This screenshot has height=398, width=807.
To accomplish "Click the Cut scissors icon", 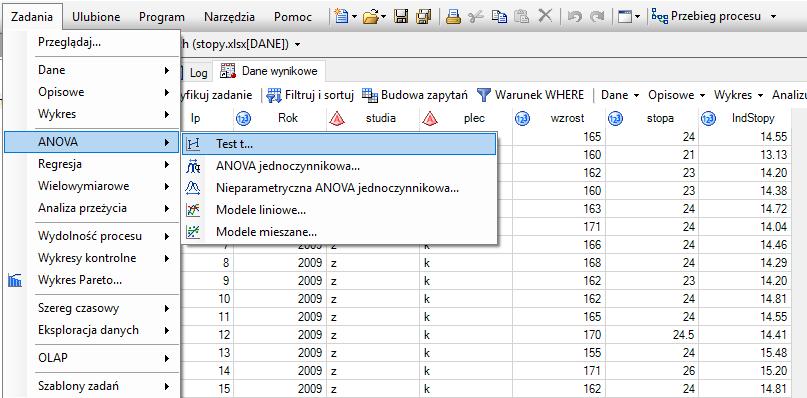I will [476, 17].
